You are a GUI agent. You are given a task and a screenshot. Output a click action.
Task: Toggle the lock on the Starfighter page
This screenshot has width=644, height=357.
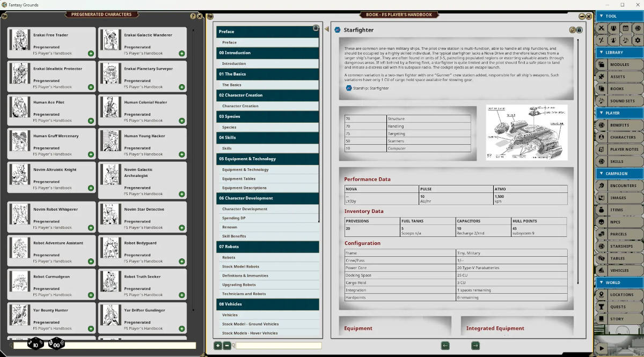click(x=580, y=30)
